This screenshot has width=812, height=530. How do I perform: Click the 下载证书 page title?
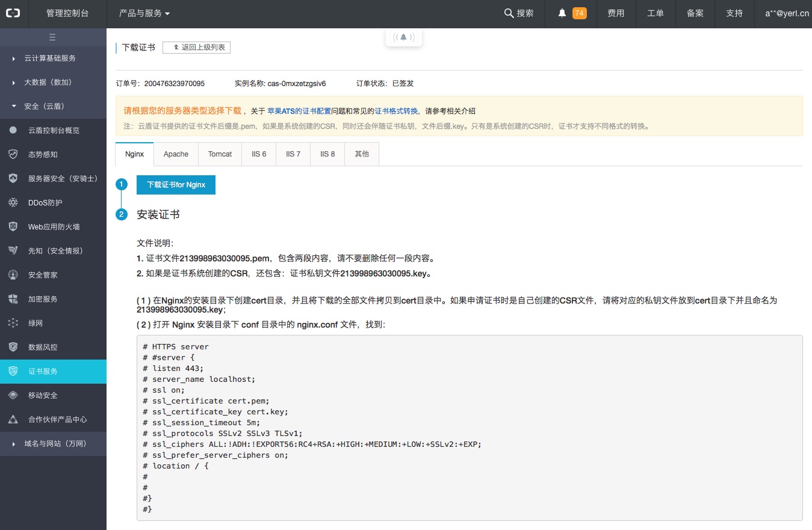coord(138,47)
